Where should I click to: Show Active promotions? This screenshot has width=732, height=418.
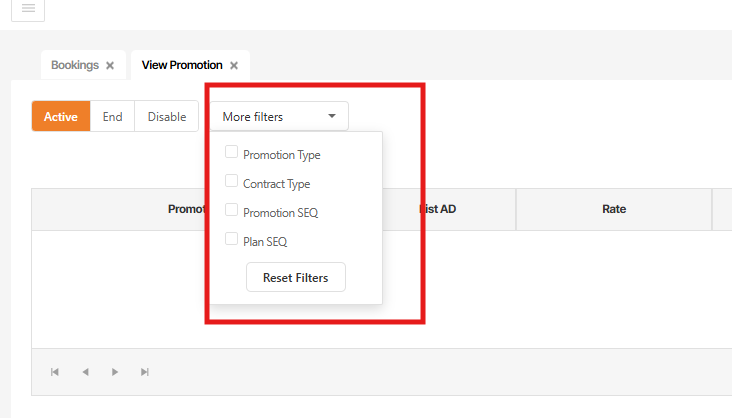point(61,116)
